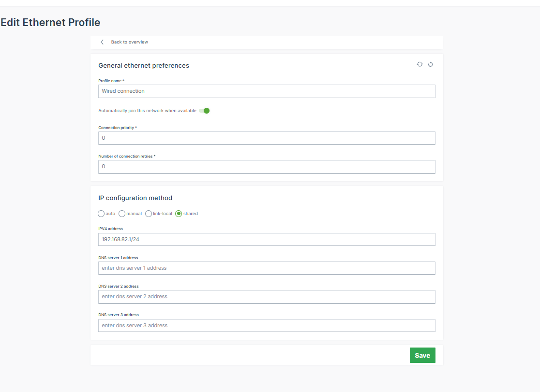
Task: Click the green Save button
Action: pos(422,355)
